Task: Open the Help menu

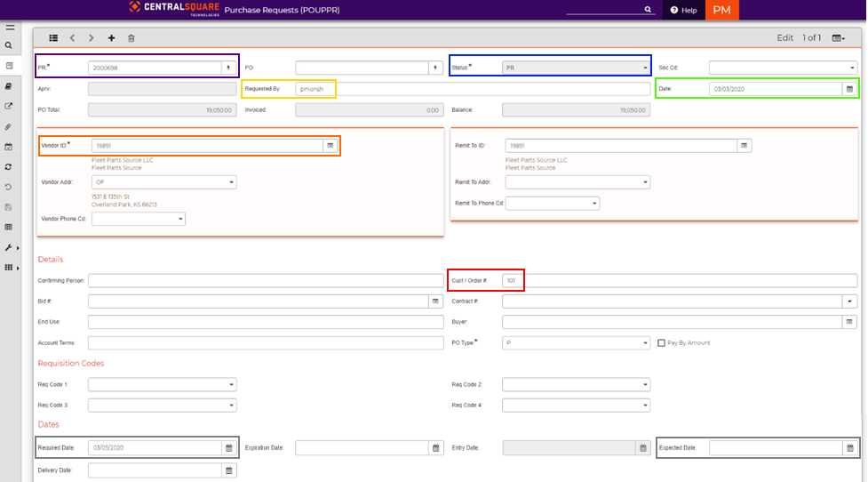Action: (x=684, y=10)
